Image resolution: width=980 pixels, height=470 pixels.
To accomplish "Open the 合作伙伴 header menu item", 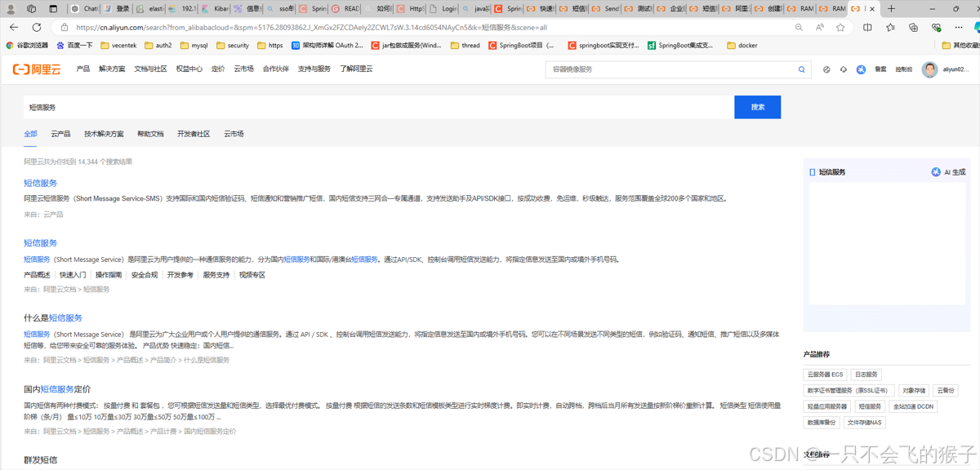I will click(276, 69).
